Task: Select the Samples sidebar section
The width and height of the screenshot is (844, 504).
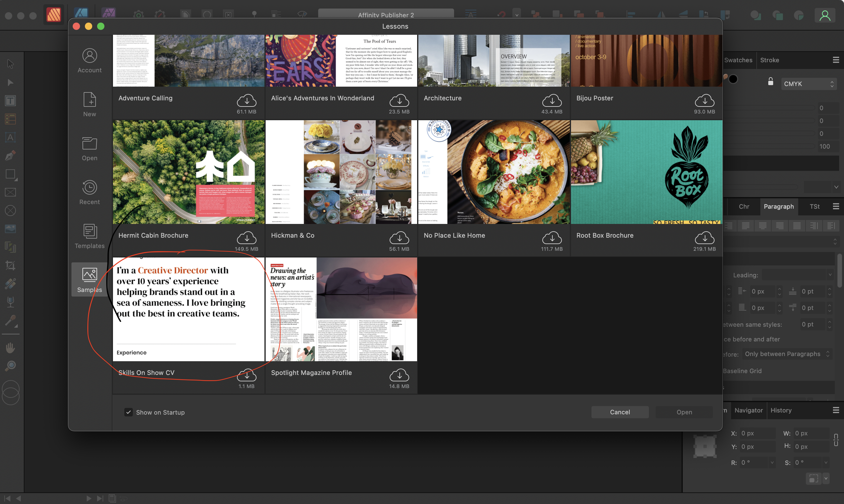Action: 89,280
